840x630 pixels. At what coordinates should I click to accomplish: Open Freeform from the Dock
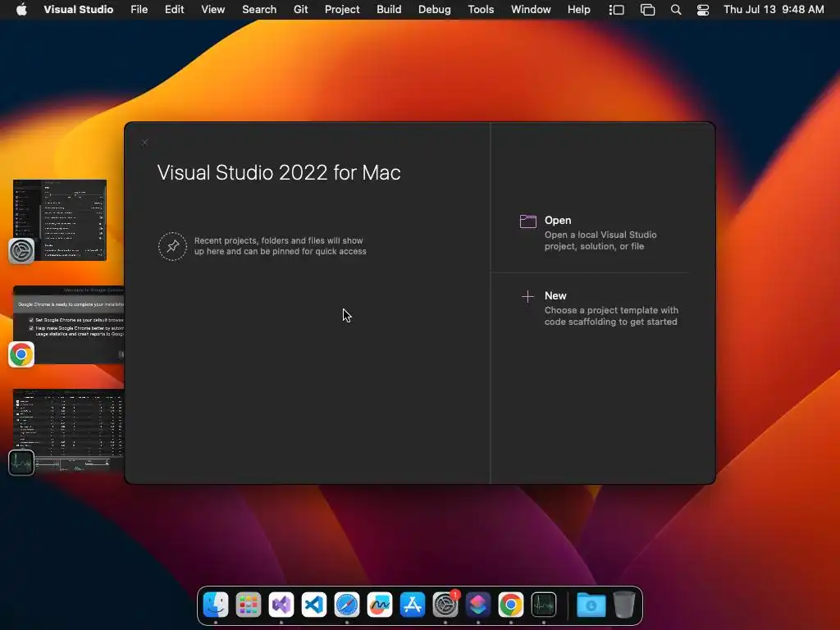pyautogui.click(x=380, y=605)
